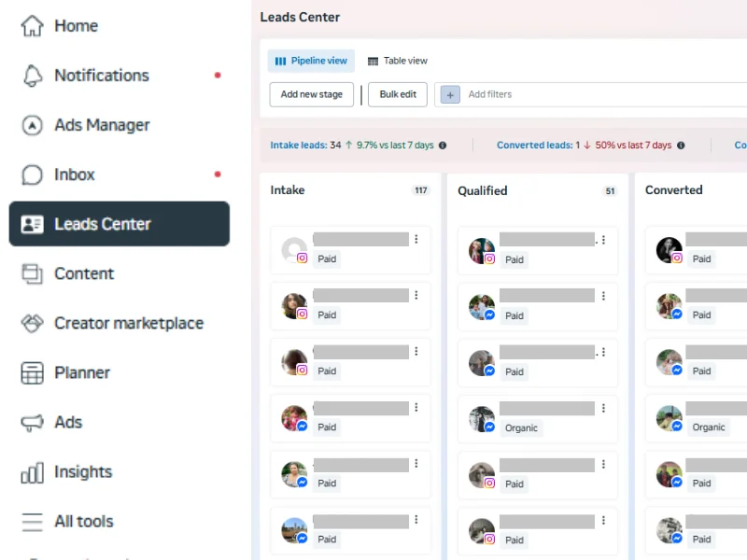Click the Insights bar chart icon
747x560 pixels.
tap(32, 472)
